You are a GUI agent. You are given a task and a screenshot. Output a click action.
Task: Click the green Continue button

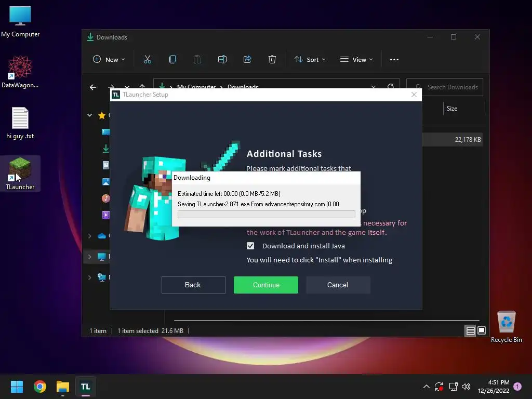point(266,285)
